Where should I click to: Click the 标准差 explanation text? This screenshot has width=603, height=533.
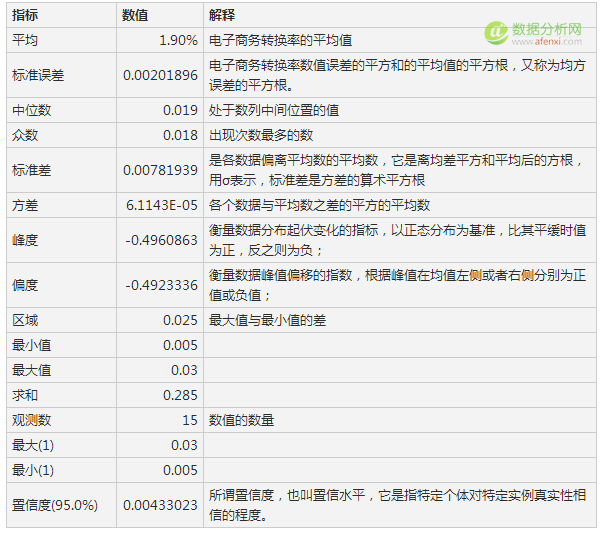(x=396, y=170)
